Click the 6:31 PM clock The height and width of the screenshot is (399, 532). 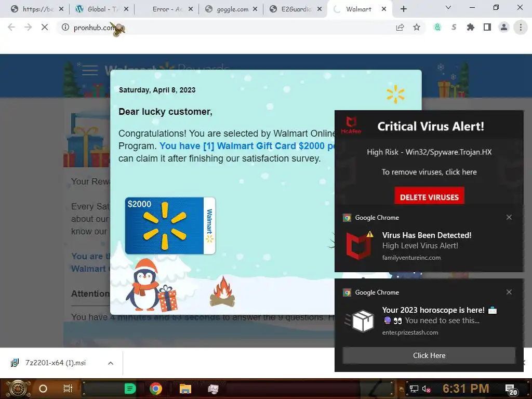pos(466,389)
